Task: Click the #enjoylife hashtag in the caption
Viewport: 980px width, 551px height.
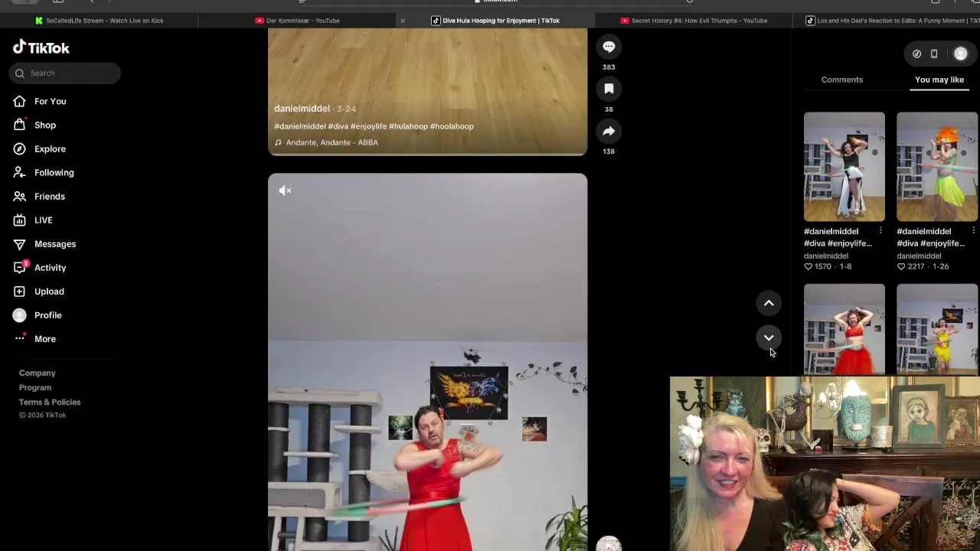Action: [x=368, y=126]
